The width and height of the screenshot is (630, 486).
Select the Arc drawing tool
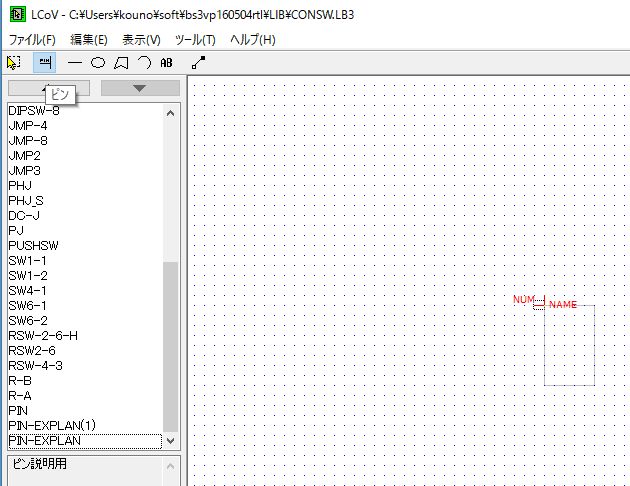coord(144,63)
